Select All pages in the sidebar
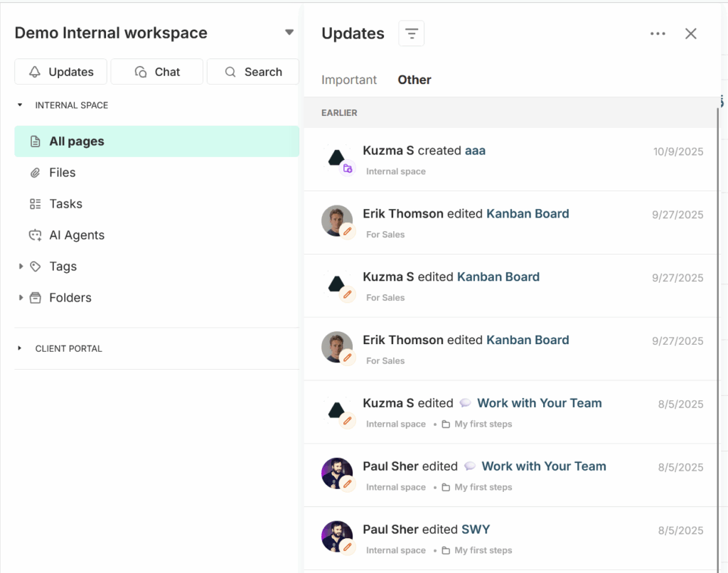The image size is (728, 573). 76,141
